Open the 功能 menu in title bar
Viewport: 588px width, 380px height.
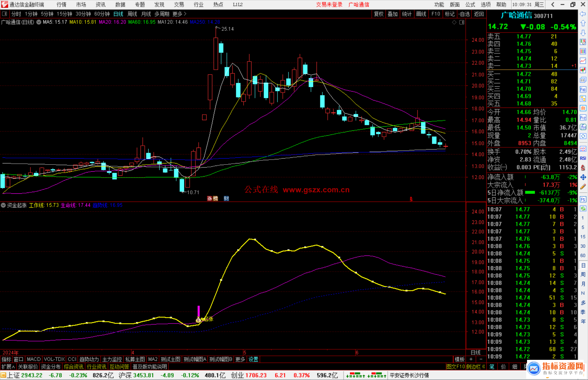(439, 4)
